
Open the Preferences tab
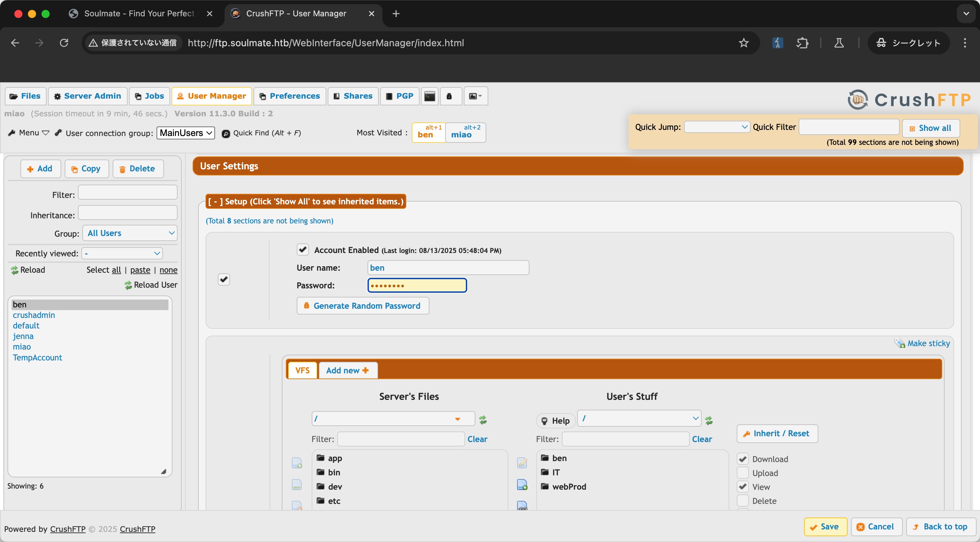point(290,96)
